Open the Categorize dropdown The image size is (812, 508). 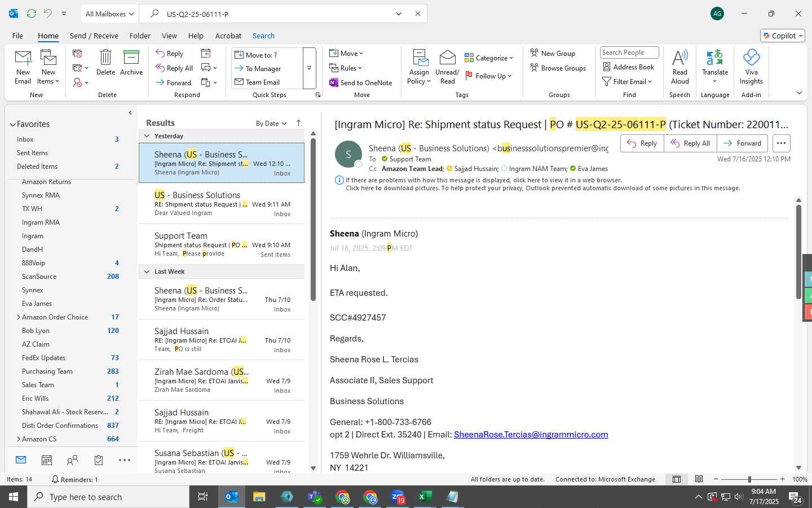click(489, 58)
